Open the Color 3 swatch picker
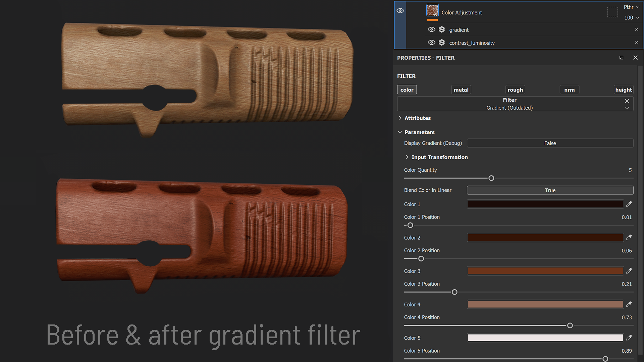The height and width of the screenshot is (362, 644). [545, 271]
